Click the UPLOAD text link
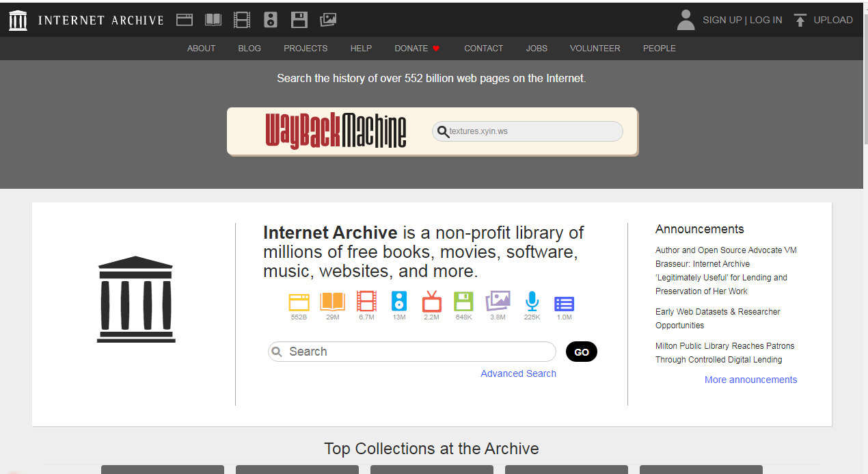 [833, 20]
